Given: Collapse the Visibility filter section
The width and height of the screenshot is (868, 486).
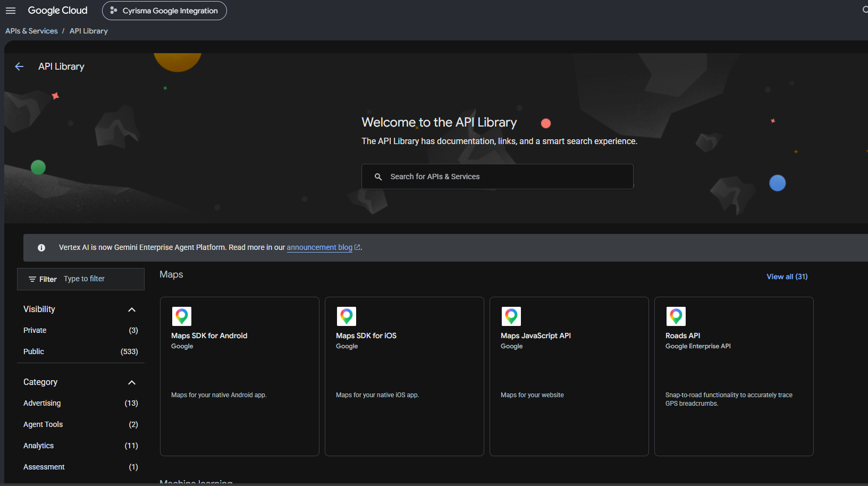Looking at the screenshot, I should [x=132, y=309].
